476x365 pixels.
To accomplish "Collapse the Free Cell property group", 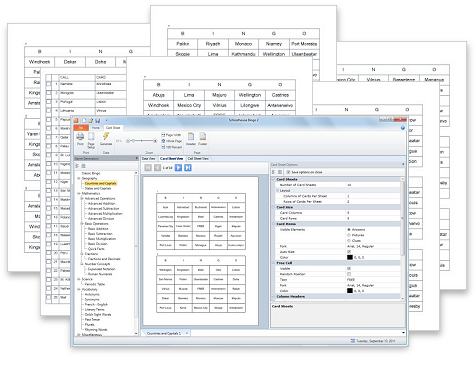I will [x=274, y=263].
